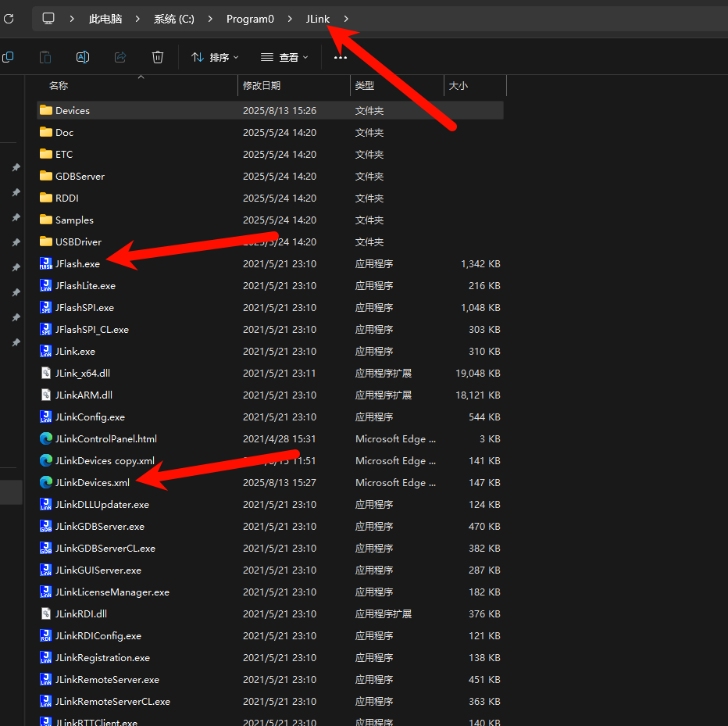Screen dimensions: 728x726
Task: Select the JLinkRDIConfig.exe RDI icon
Action: coord(46,635)
